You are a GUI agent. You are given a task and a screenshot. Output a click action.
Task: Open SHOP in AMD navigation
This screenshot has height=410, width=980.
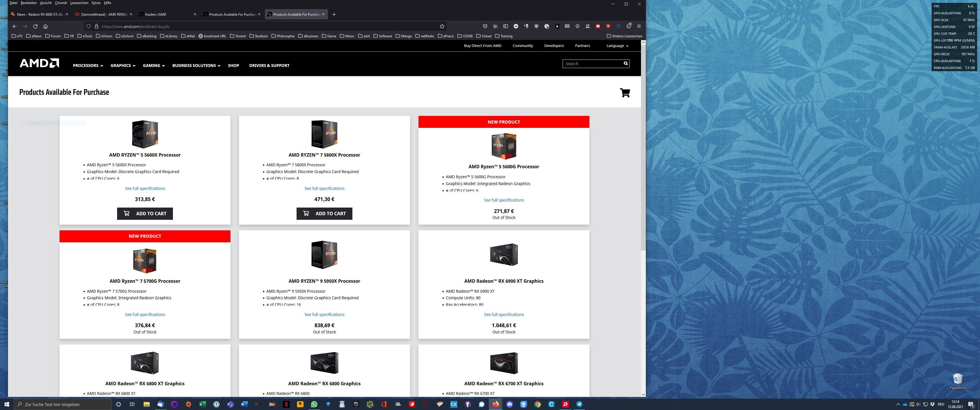click(233, 65)
